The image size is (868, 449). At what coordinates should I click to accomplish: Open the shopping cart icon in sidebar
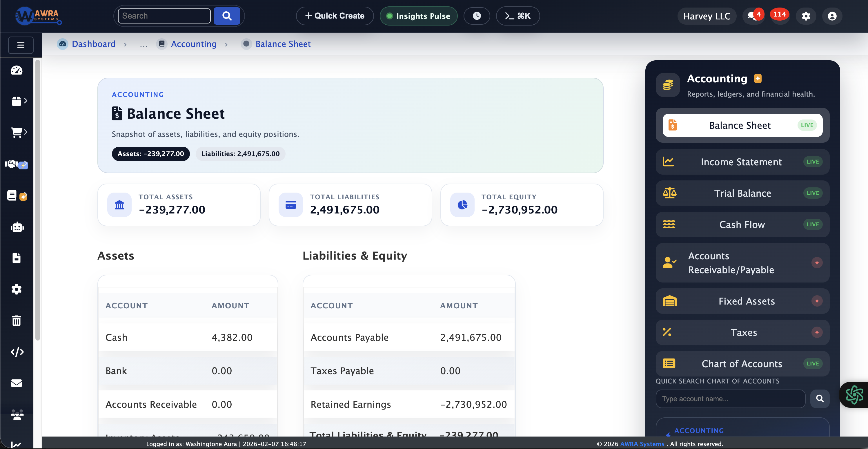17,133
